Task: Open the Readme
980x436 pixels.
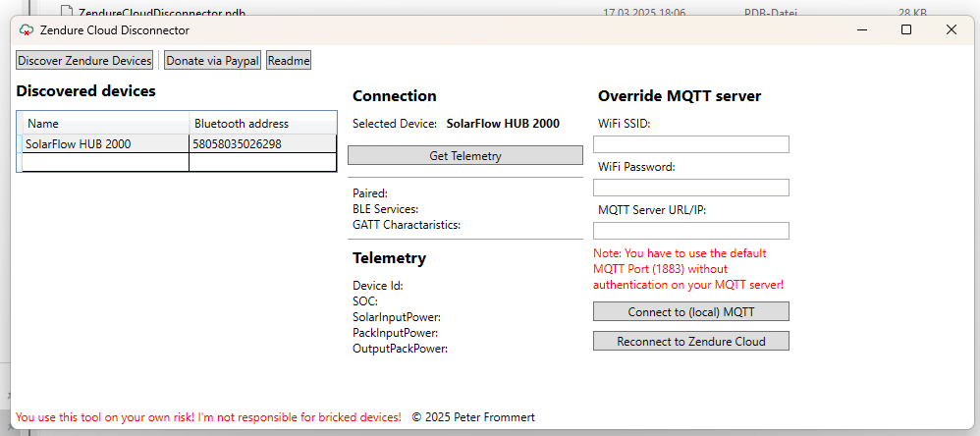Action: tap(289, 61)
